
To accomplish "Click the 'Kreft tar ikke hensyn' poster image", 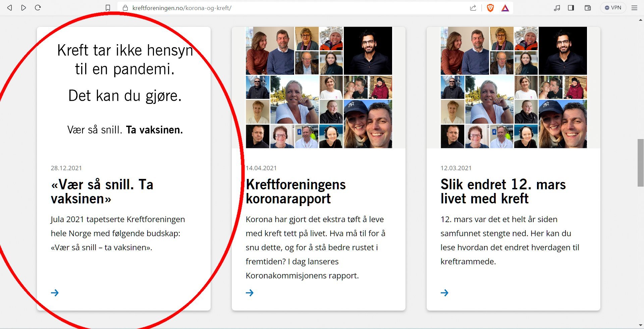I will (x=124, y=87).
